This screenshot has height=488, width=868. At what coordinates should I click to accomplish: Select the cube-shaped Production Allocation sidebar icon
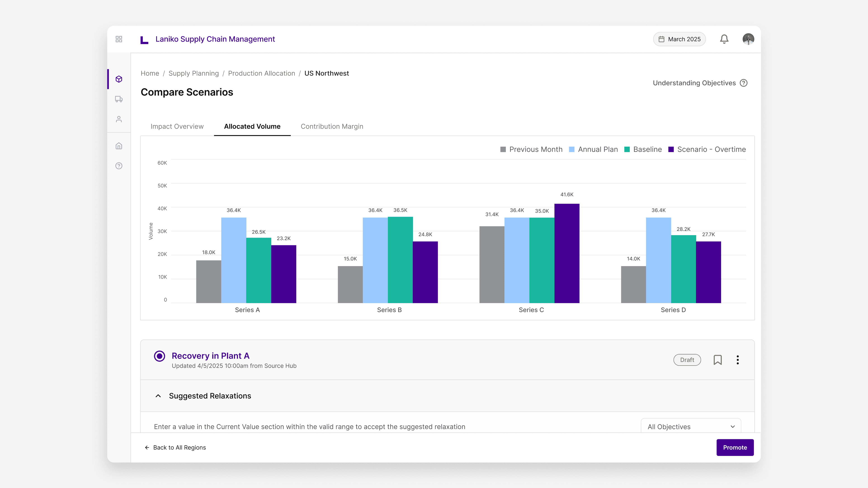pyautogui.click(x=119, y=79)
